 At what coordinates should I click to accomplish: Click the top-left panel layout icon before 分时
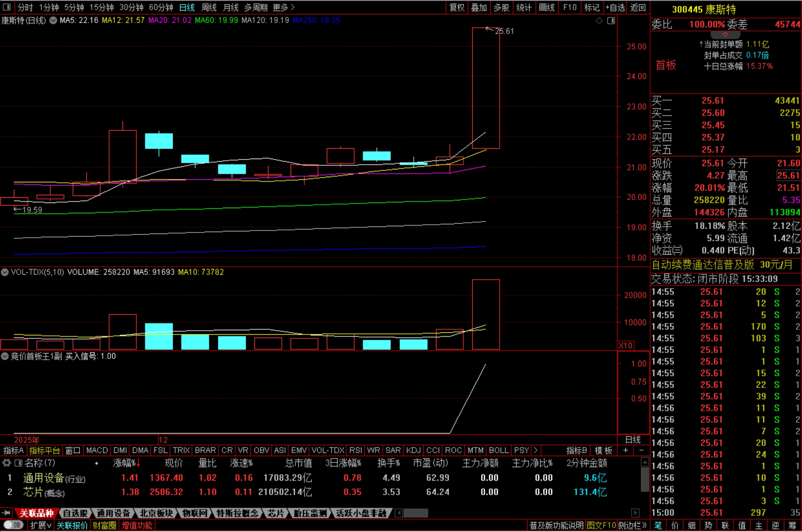click(7, 7)
